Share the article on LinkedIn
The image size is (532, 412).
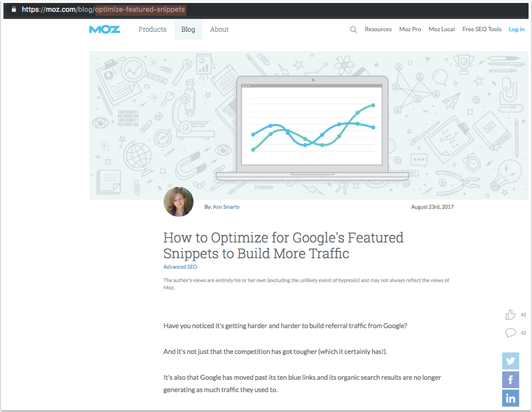coord(511,398)
